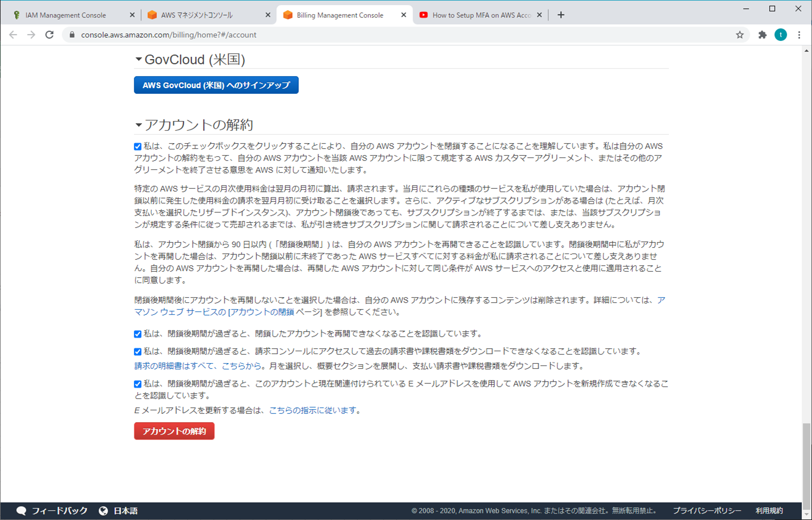Click the フィードバック footer text
Screen dimensions: 812x520
coord(60,511)
